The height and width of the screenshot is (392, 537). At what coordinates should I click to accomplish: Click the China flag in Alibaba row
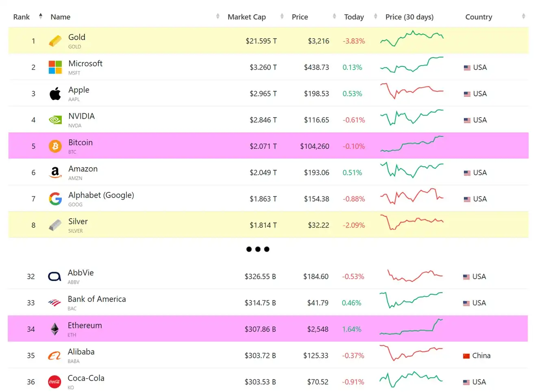[x=466, y=356]
